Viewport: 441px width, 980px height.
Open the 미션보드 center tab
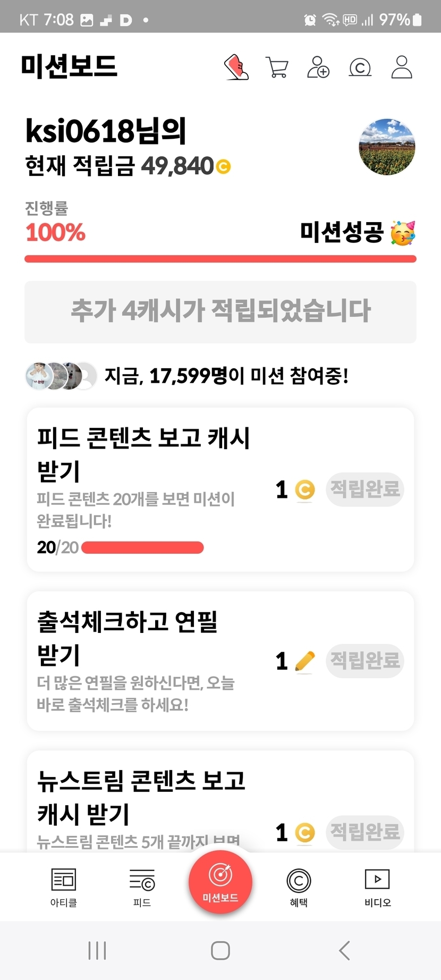click(220, 881)
